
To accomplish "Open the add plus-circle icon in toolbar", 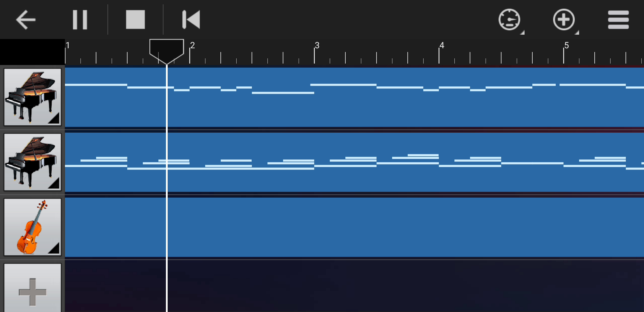I will [x=564, y=20].
